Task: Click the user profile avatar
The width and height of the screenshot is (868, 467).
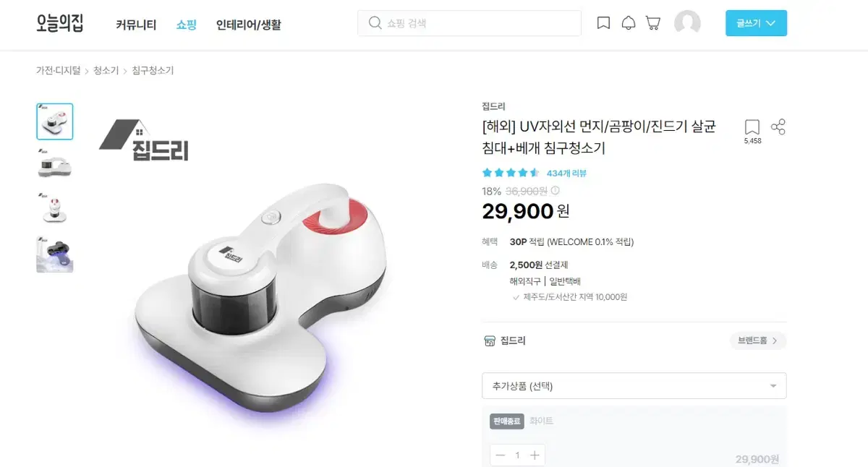Action: tap(687, 23)
